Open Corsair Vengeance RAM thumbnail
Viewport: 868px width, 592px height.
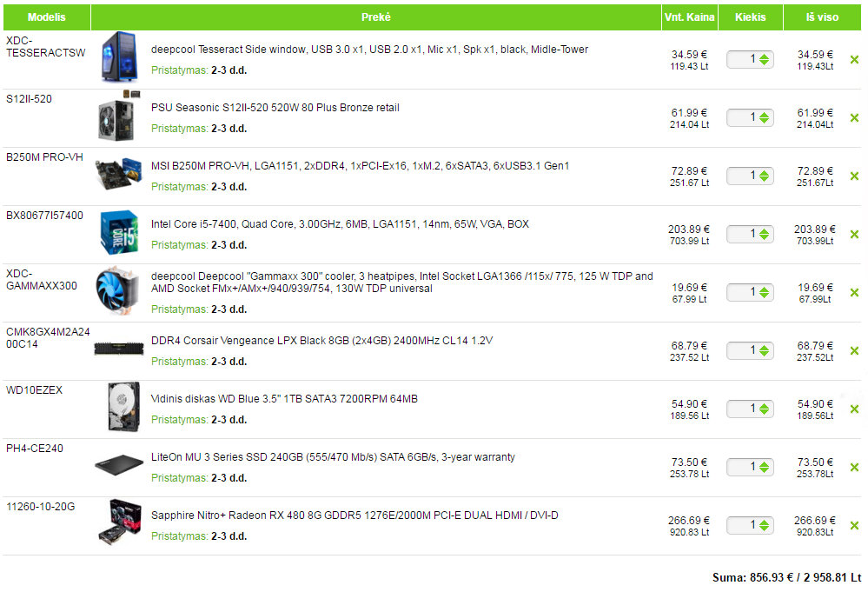(119, 349)
